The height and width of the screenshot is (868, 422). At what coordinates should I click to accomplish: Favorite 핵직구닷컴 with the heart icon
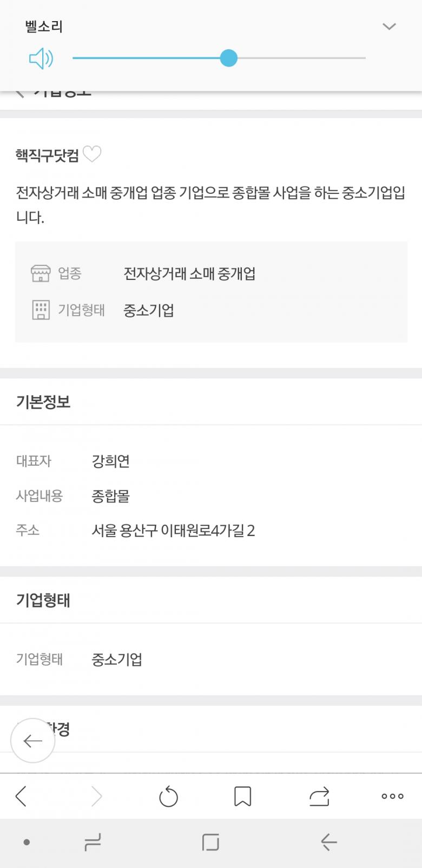click(92, 154)
